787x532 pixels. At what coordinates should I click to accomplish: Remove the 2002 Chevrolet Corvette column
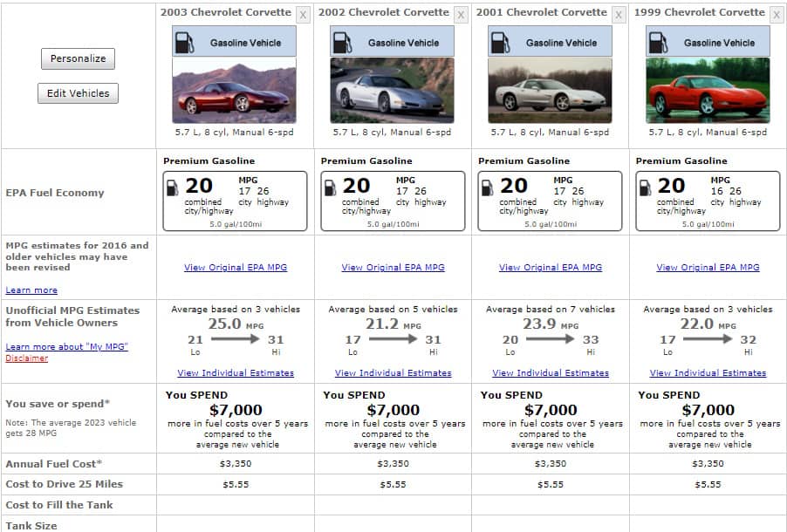(461, 15)
